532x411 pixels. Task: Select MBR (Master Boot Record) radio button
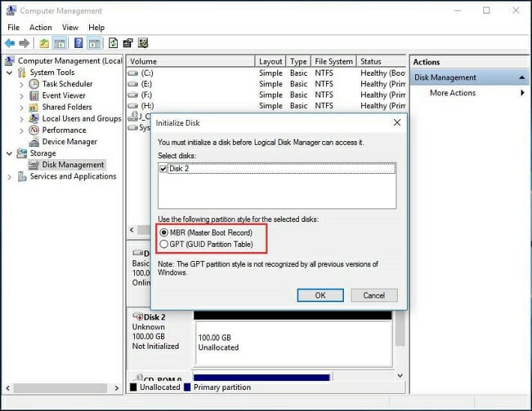(164, 232)
